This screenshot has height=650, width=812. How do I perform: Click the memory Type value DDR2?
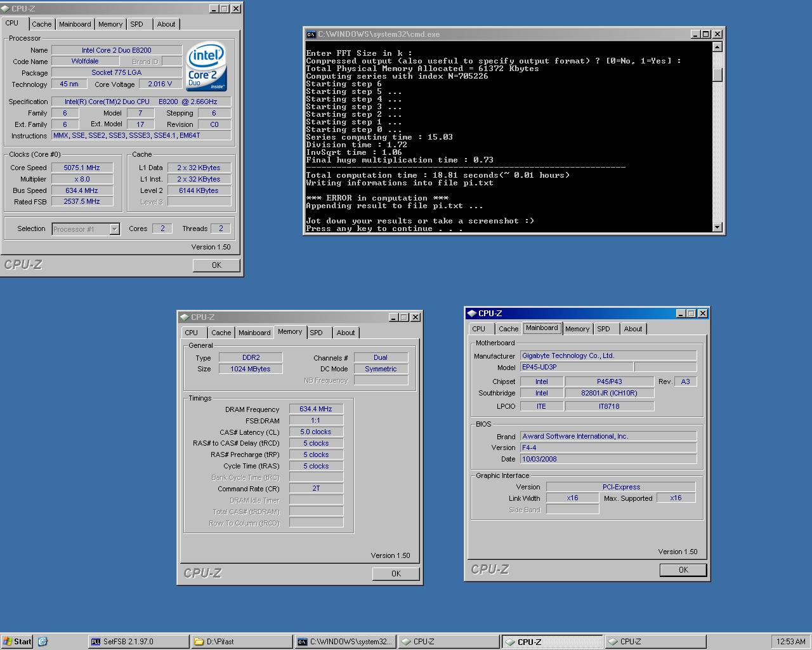(x=251, y=357)
